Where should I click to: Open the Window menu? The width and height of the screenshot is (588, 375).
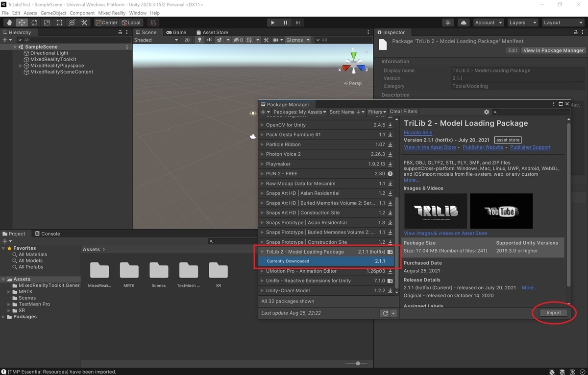point(138,13)
